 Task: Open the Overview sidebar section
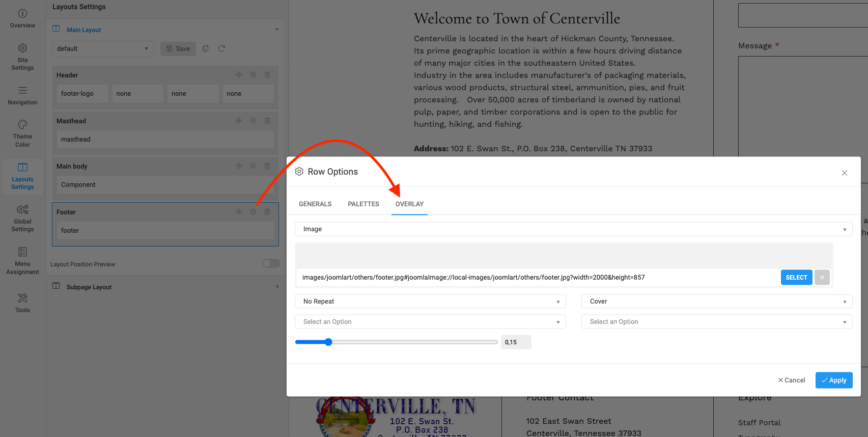point(22,18)
